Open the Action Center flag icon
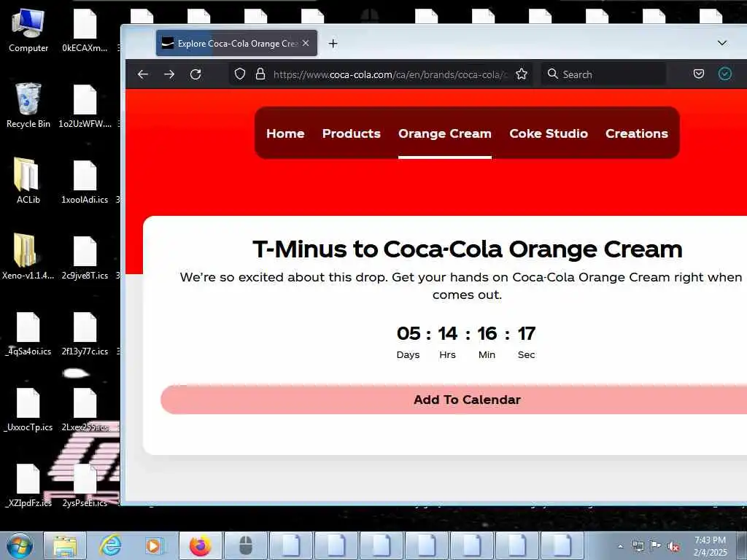Image resolution: width=747 pixels, height=560 pixels. 656,546
